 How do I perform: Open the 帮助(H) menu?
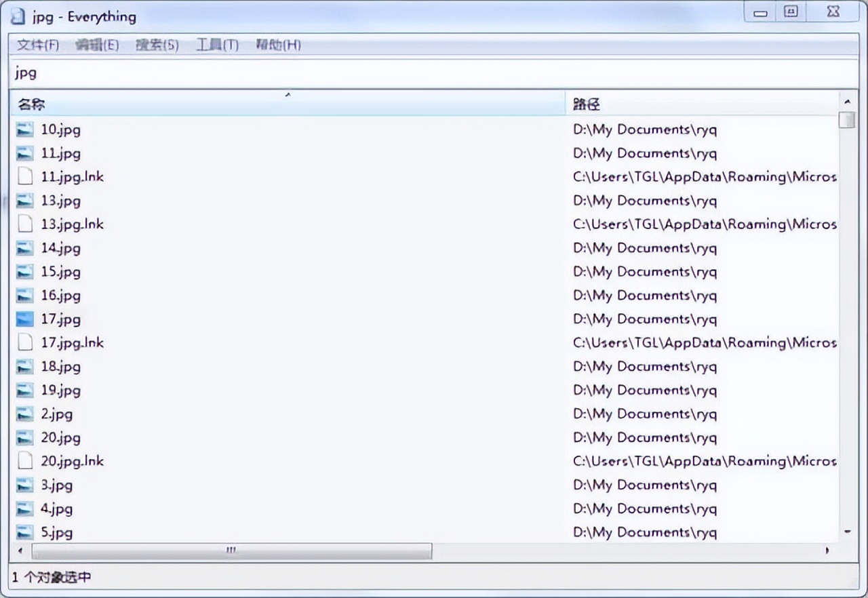point(278,45)
